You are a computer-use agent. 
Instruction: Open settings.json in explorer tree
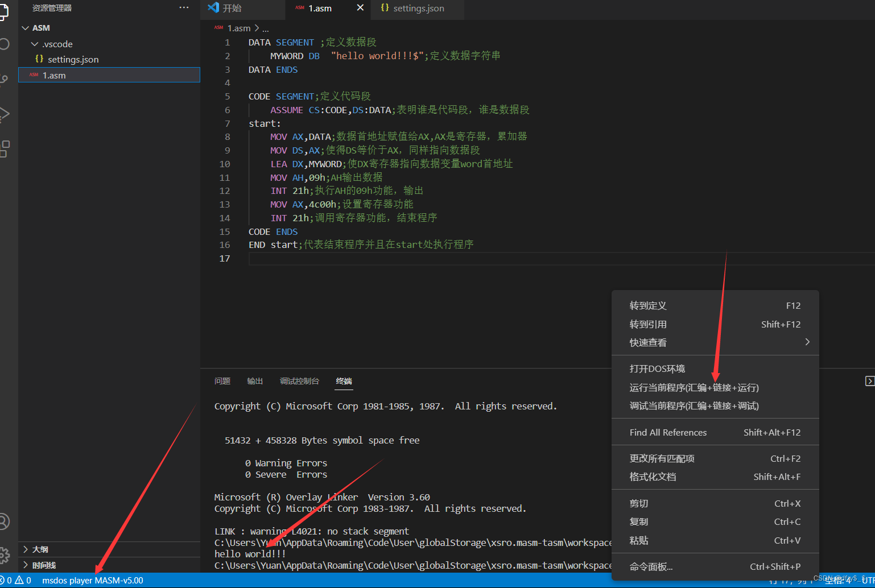(x=109, y=59)
